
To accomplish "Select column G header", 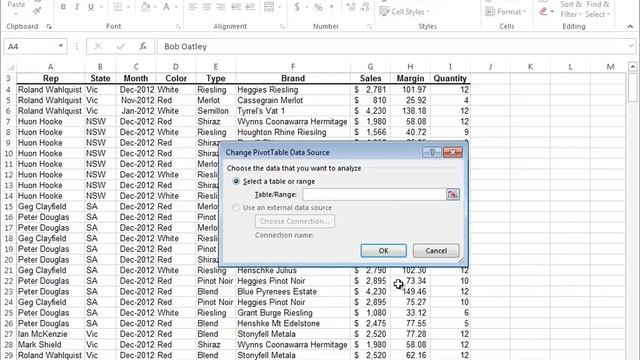I will [x=370, y=67].
